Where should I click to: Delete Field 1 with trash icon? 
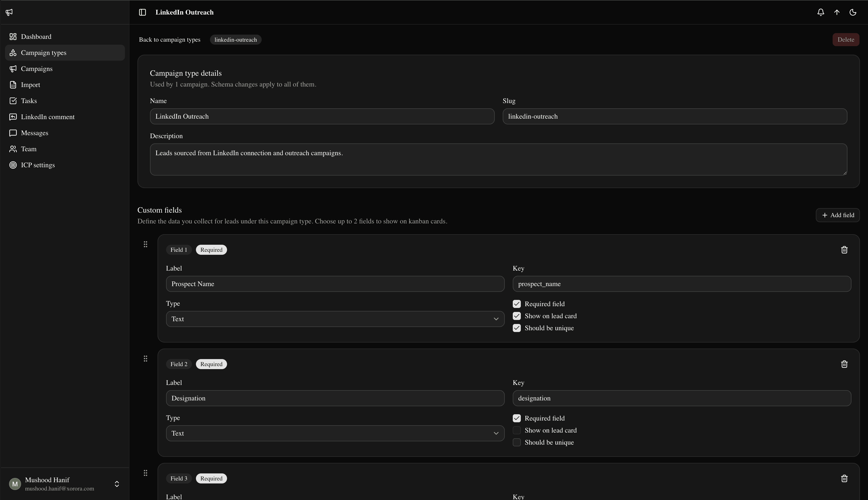coord(844,250)
